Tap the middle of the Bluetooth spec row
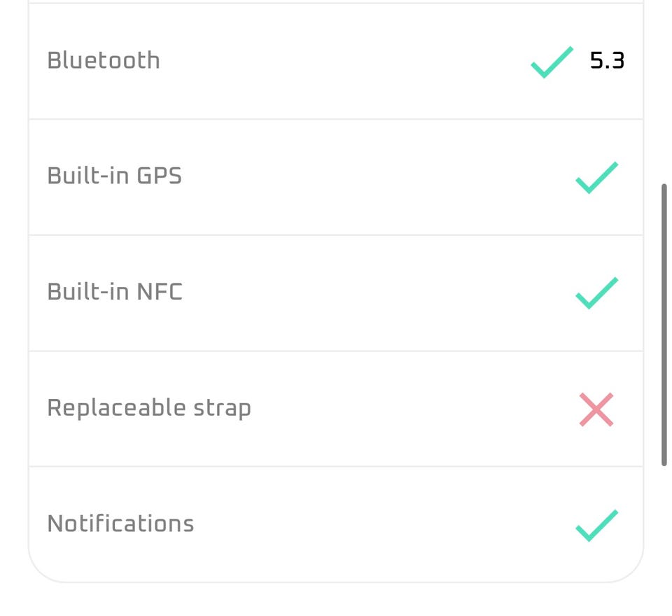Image resolution: width=672 pixels, height=616 pixels. (x=336, y=62)
